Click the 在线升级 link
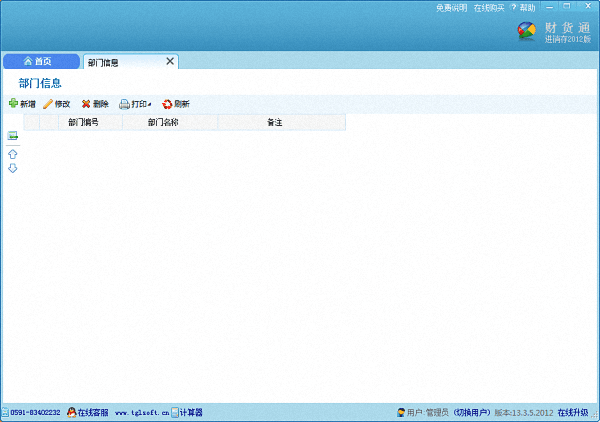Image resolution: width=600 pixels, height=422 pixels. click(x=576, y=412)
